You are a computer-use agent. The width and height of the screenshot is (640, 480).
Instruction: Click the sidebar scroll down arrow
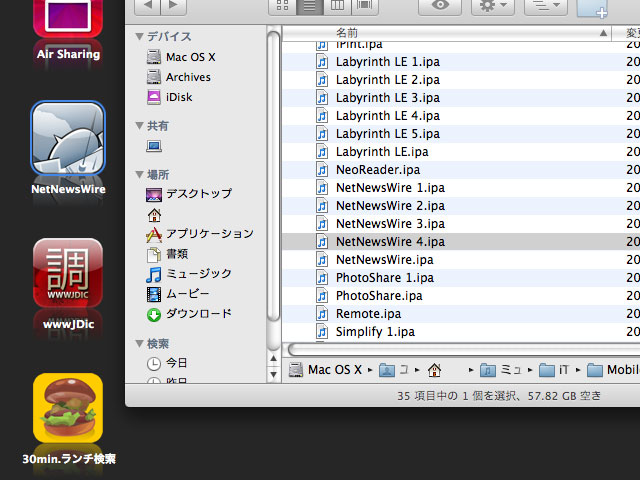pyautogui.click(x=273, y=374)
